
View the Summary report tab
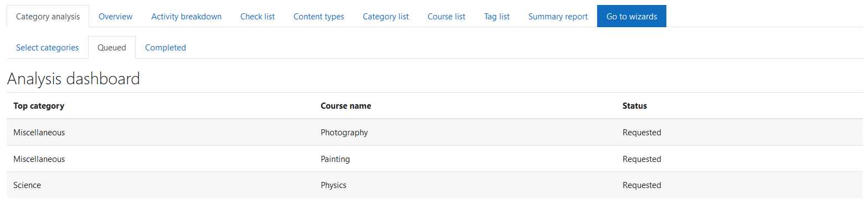pos(558,17)
